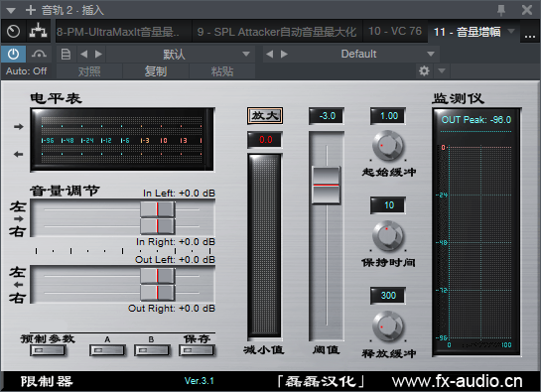This screenshot has height=392, width=541.
Task: Select the B preset slot button
Action: tap(152, 350)
